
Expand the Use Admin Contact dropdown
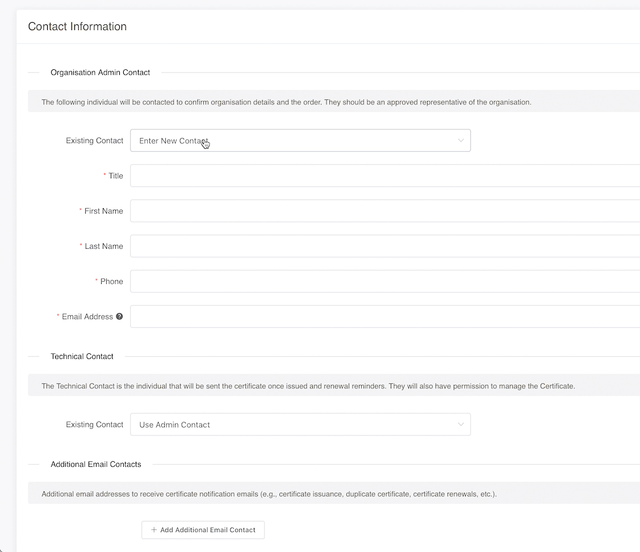pos(300,425)
